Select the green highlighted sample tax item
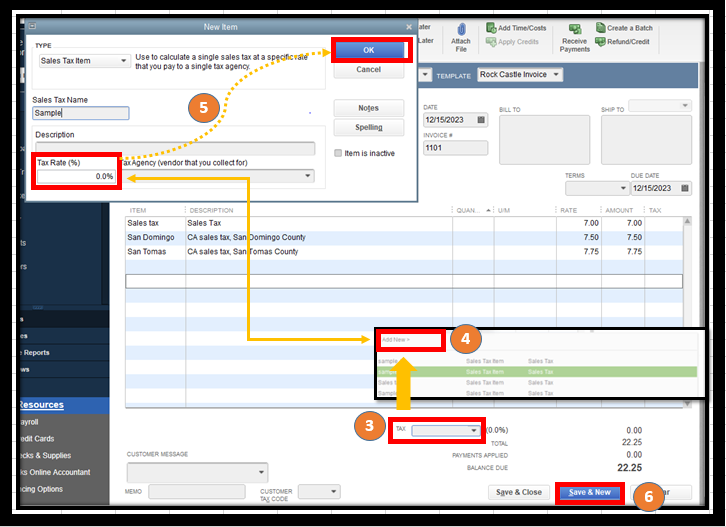This screenshot has width=726, height=527. (537, 372)
